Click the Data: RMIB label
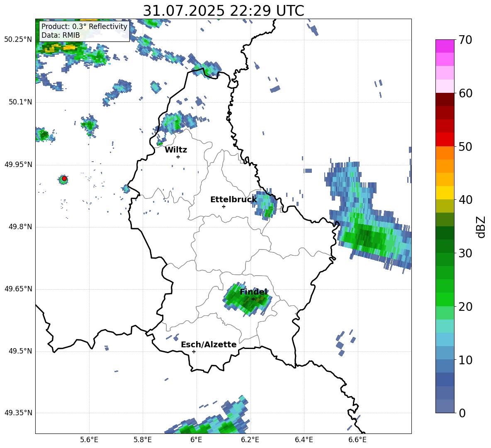Viewport: 491px width, 448px height. click(61, 35)
